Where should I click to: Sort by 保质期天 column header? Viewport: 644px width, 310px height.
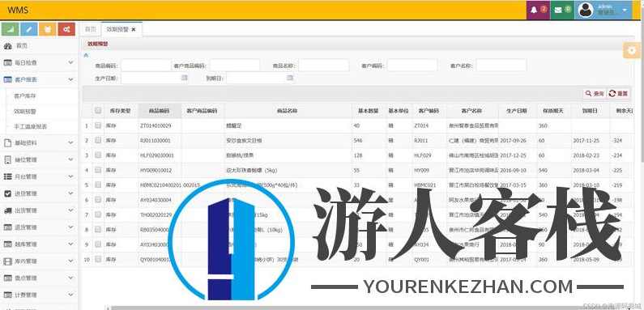pos(553,111)
